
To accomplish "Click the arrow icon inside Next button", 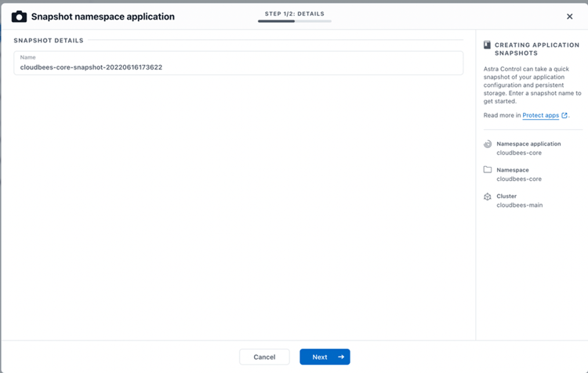I will [x=341, y=357].
